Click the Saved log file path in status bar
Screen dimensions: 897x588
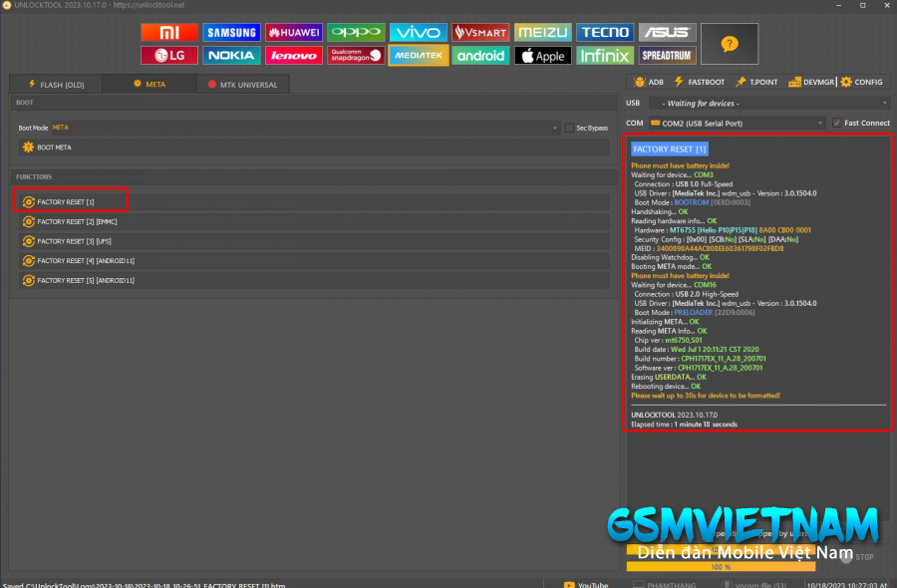(x=145, y=585)
